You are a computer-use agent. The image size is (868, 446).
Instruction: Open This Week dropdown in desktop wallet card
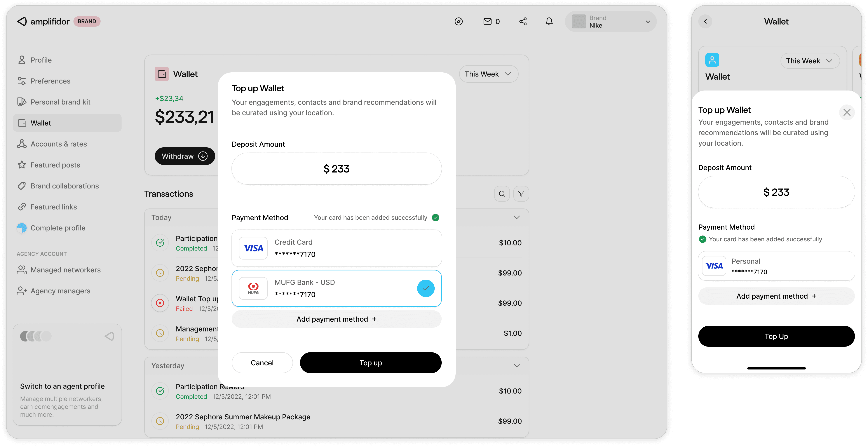pyautogui.click(x=488, y=74)
